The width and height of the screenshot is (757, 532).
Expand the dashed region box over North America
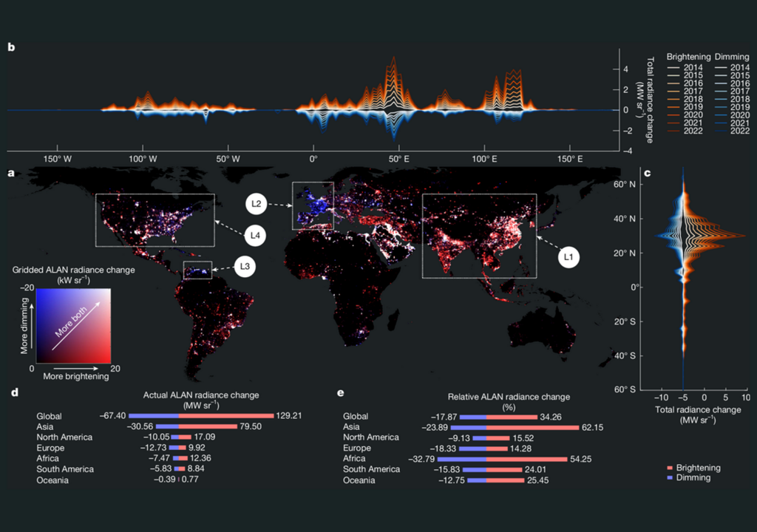click(155, 219)
